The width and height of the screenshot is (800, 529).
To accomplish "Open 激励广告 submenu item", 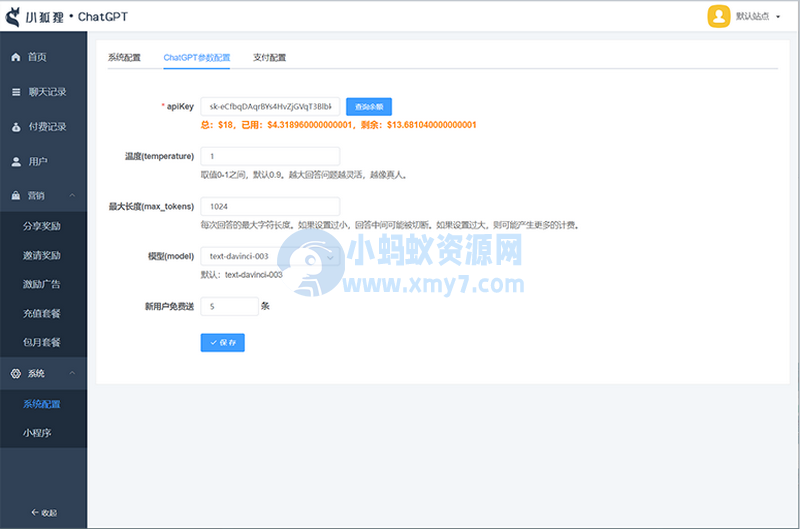I will [x=42, y=284].
